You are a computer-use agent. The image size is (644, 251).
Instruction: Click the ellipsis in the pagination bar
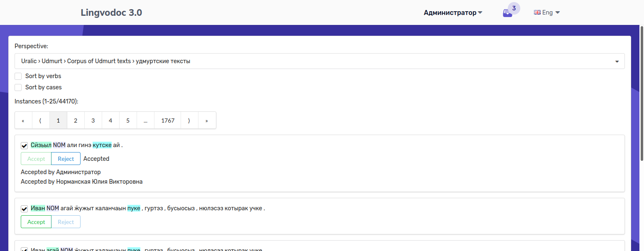point(145,120)
